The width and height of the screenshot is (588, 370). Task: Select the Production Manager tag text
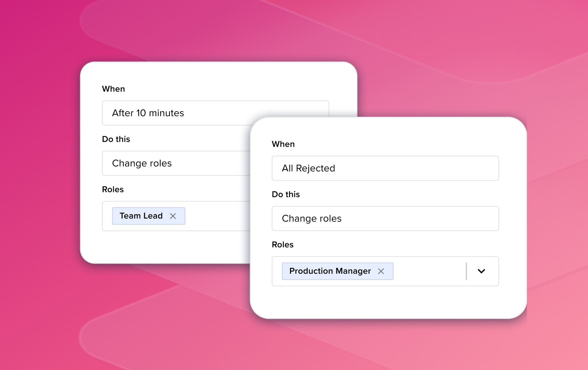[x=330, y=271]
